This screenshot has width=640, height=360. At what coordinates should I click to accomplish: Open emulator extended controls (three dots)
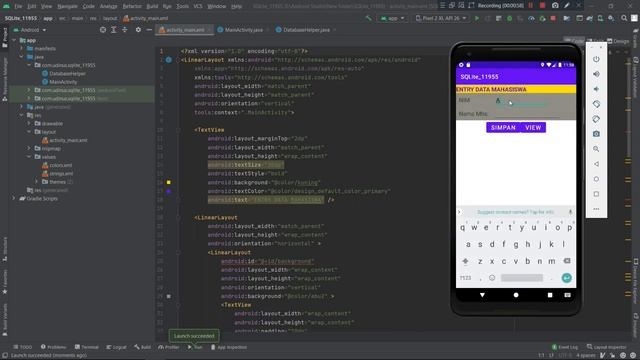[x=596, y=209]
